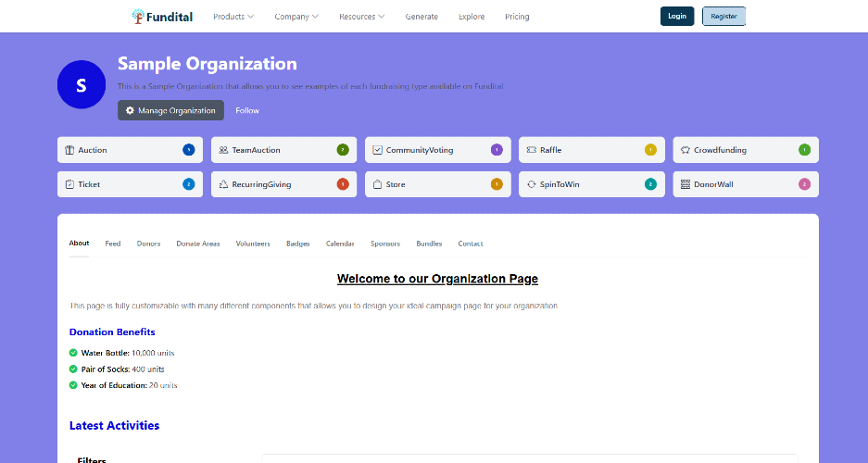Viewport: 868px width, 463px height.
Task: Click the Ticket clipboard icon
Action: [69, 184]
